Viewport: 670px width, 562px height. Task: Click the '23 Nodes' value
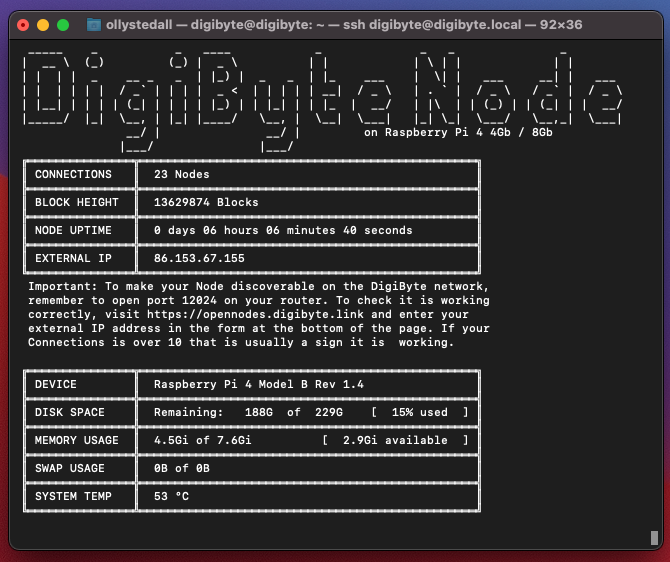click(182, 174)
